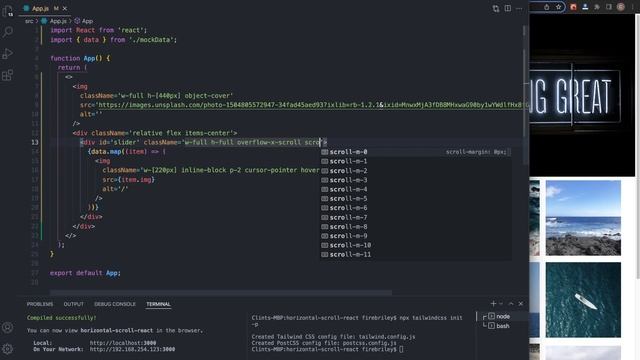Choose scroll-m-4 autocomplete suggestion
This screenshot has width=640, height=360.
(x=416, y=189)
